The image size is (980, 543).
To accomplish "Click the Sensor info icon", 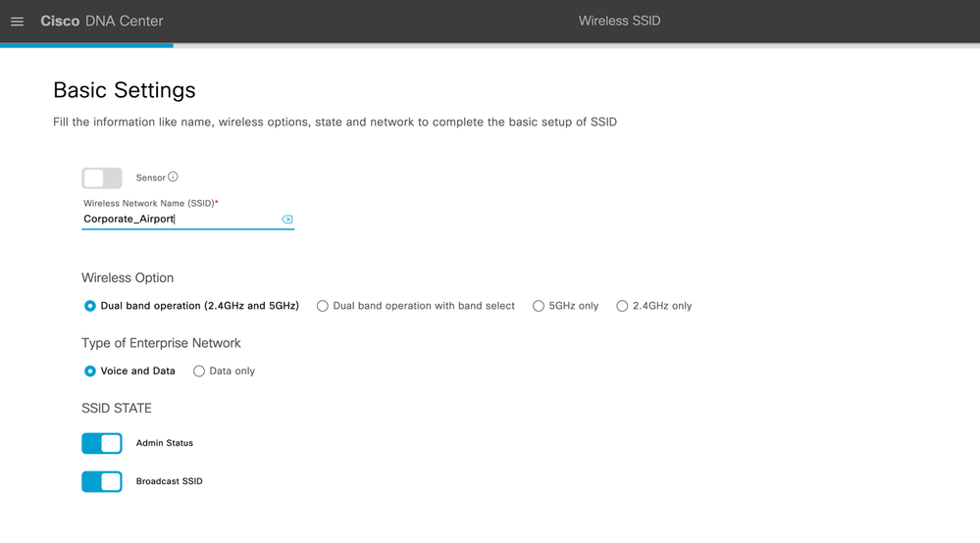I will [173, 176].
